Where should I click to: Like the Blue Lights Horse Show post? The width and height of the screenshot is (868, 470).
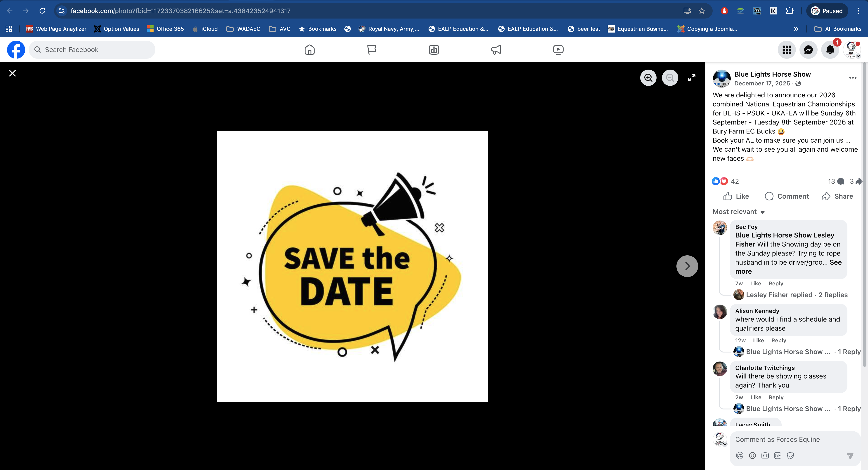736,196
